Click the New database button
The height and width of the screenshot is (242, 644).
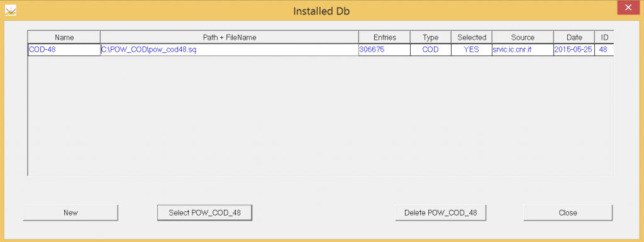click(70, 213)
